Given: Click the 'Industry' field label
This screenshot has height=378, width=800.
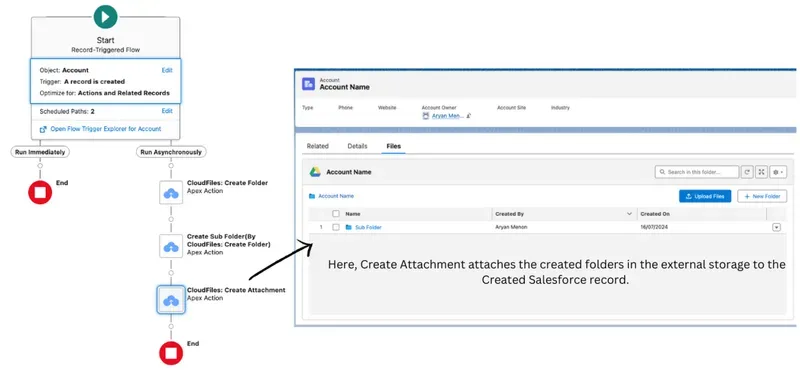Looking at the screenshot, I should (x=560, y=108).
